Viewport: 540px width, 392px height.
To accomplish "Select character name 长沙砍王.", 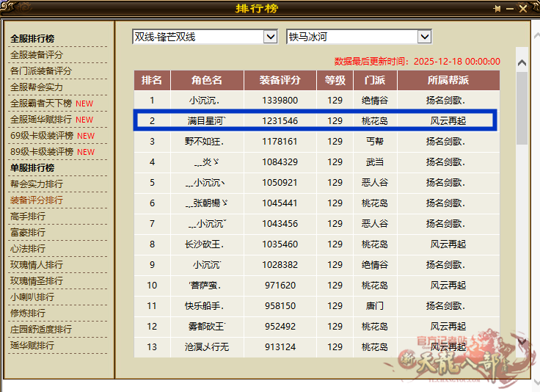I will [x=204, y=244].
